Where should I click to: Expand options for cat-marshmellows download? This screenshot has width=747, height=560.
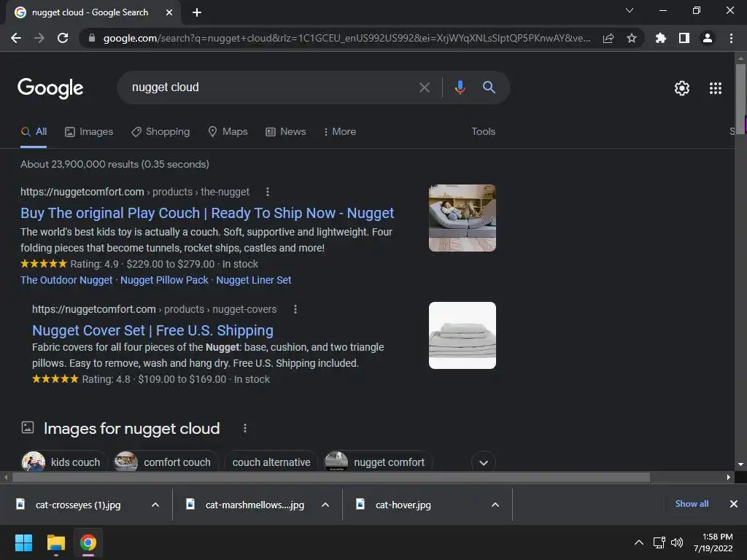point(325,505)
